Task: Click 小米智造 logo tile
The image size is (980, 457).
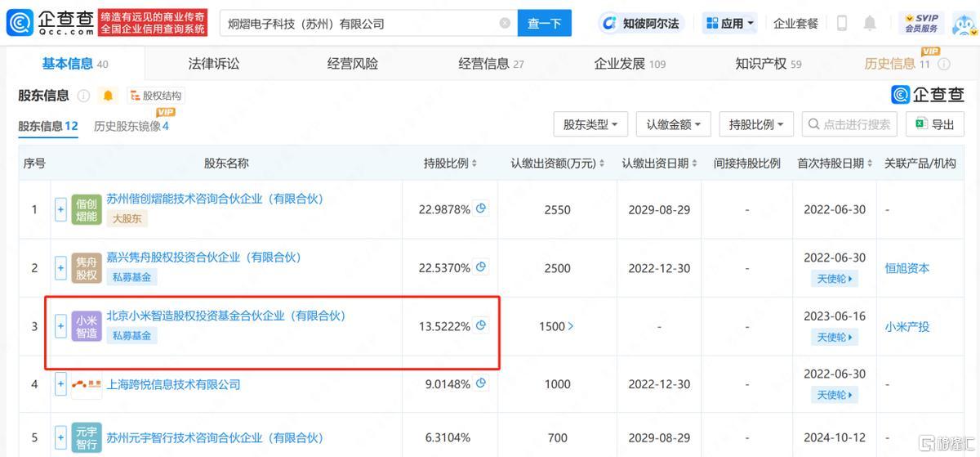Action: [87, 326]
